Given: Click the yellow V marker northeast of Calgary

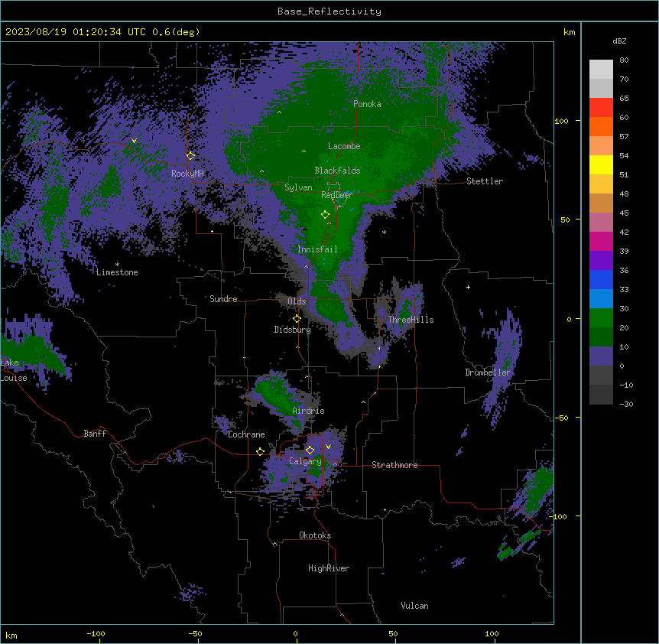Looking at the screenshot, I should [x=328, y=447].
